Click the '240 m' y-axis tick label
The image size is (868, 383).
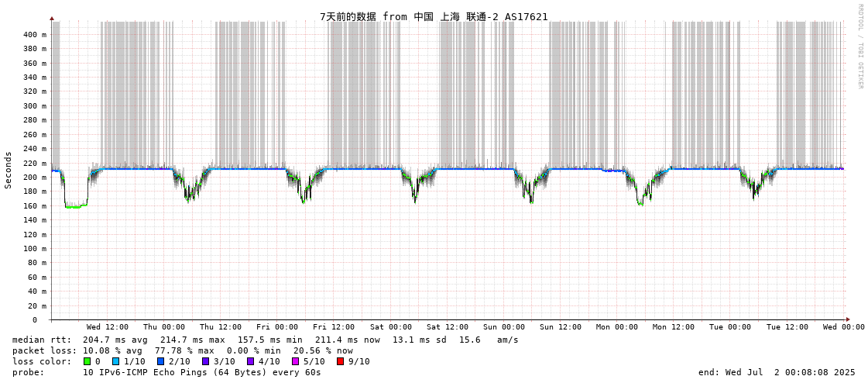35,149
